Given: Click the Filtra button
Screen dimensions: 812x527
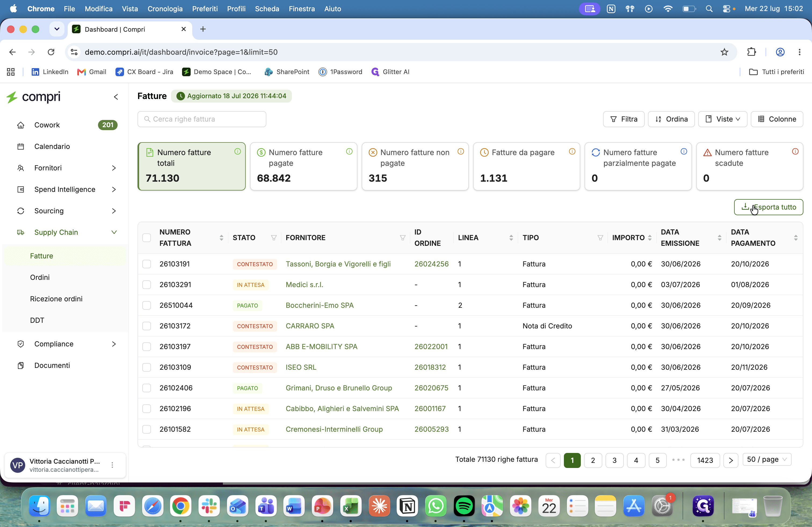Looking at the screenshot, I should (x=624, y=119).
